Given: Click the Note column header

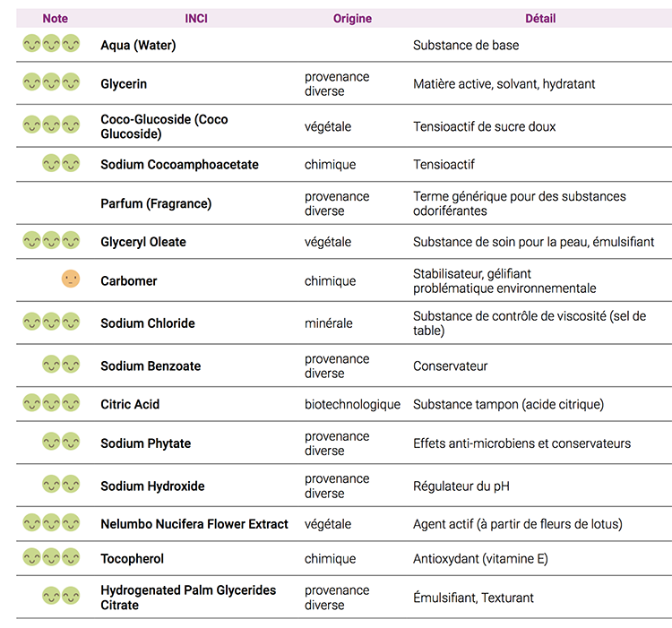Looking at the screenshot, I should click(x=55, y=18).
